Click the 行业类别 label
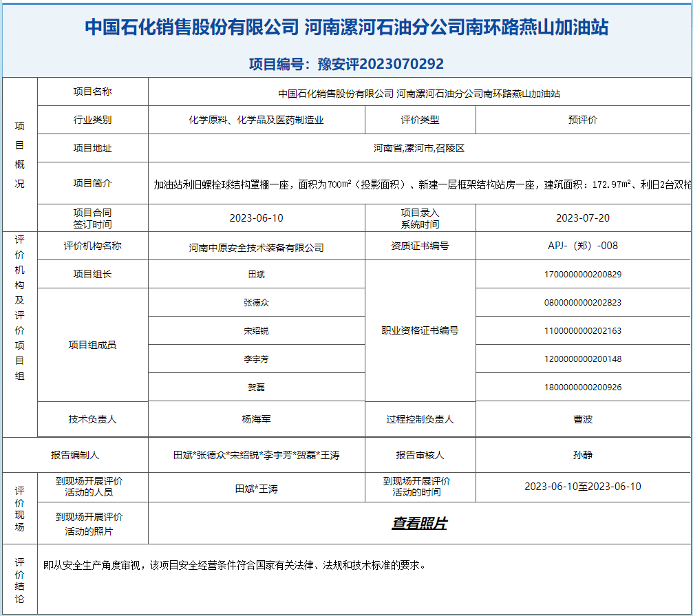 [92, 120]
